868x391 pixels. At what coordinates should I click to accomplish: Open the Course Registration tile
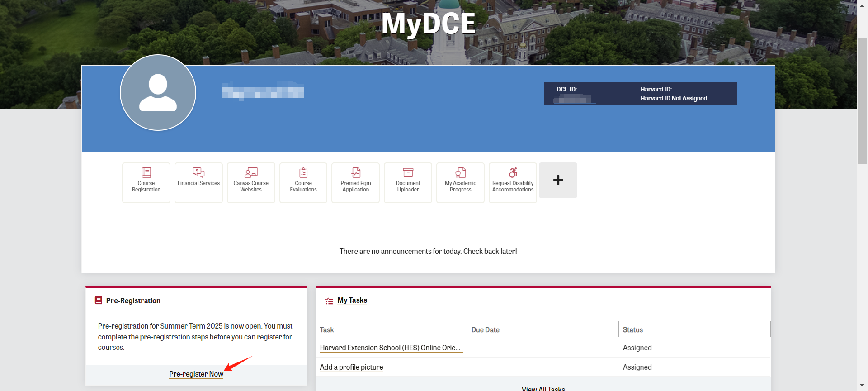(146, 182)
